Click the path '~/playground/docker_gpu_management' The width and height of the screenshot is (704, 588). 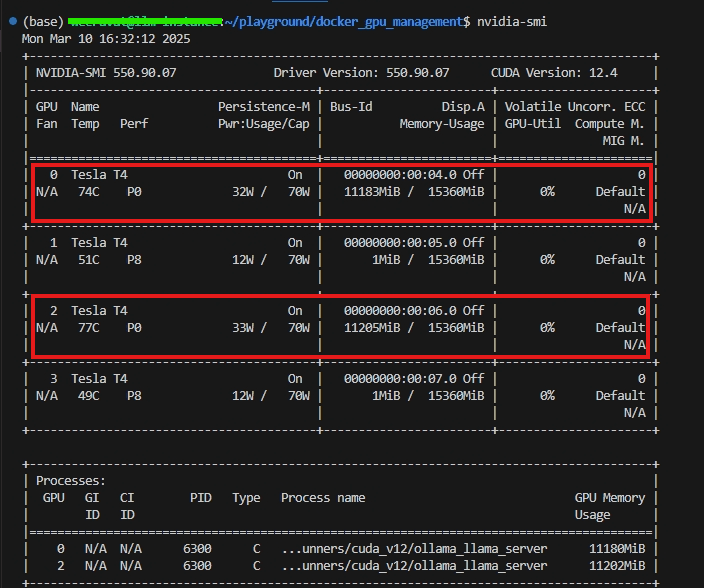(343, 22)
